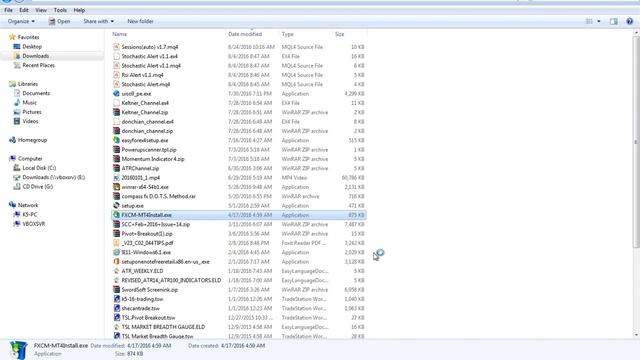Open the Videos library
The image size is (640, 360).
tap(30, 121)
